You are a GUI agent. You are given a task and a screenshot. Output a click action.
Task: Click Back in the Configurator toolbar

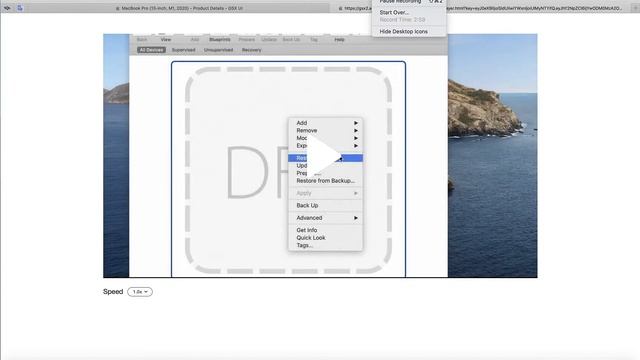pyautogui.click(x=142, y=40)
